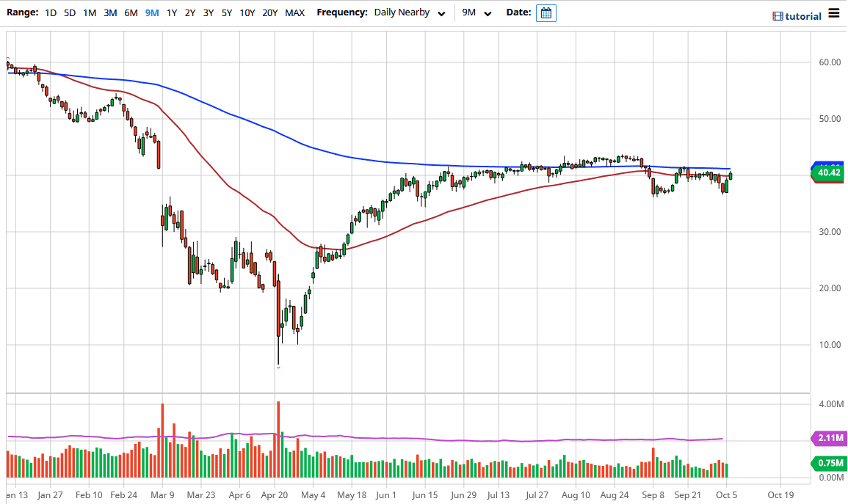This screenshot has height=504, width=848.
Task: Open the 9M period dropdown
Action: 487,13
